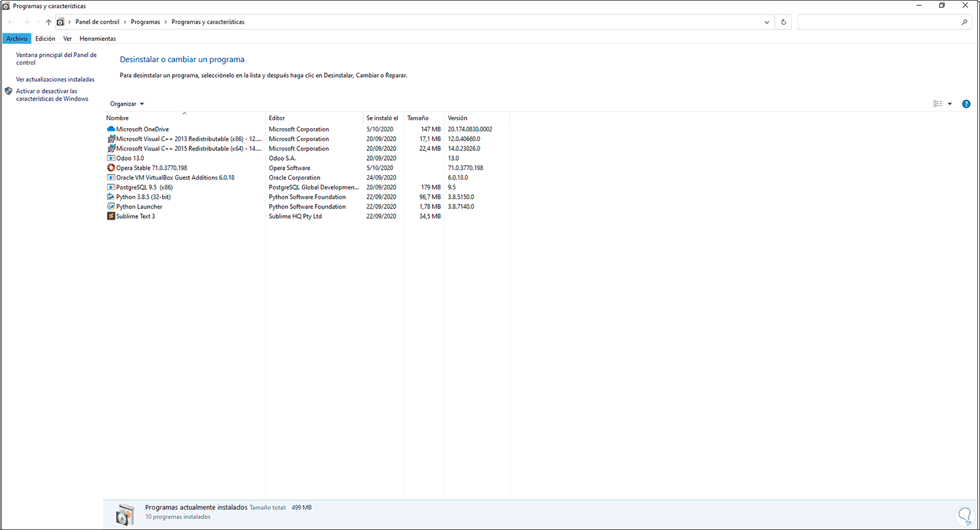Go up one folder level
Screen dimensions: 980x530
coord(48,22)
